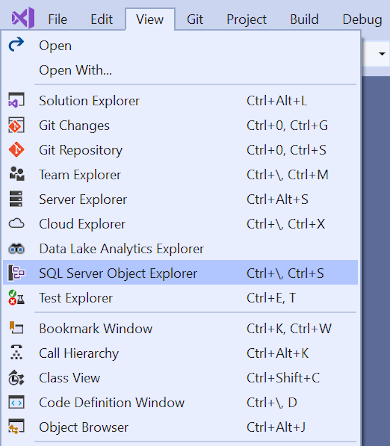The width and height of the screenshot is (390, 446).
Task: Click the Ctrl+\, D shortcut text
Action: coord(272,402)
